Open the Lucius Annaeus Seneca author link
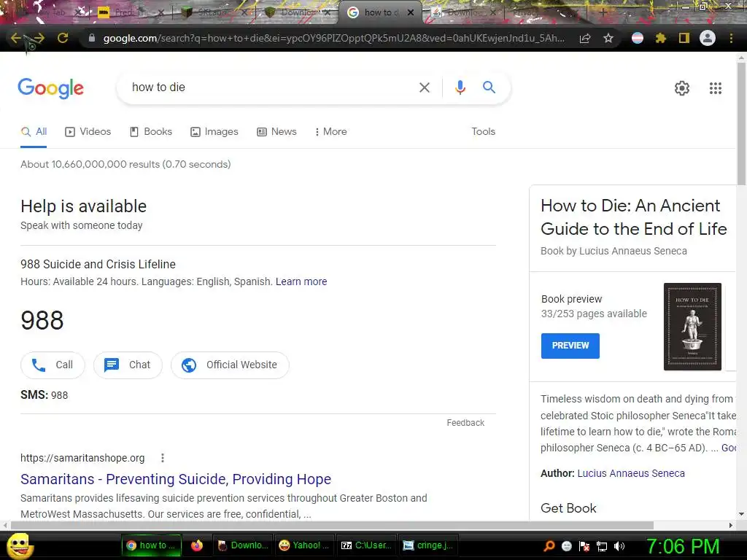 [631, 473]
